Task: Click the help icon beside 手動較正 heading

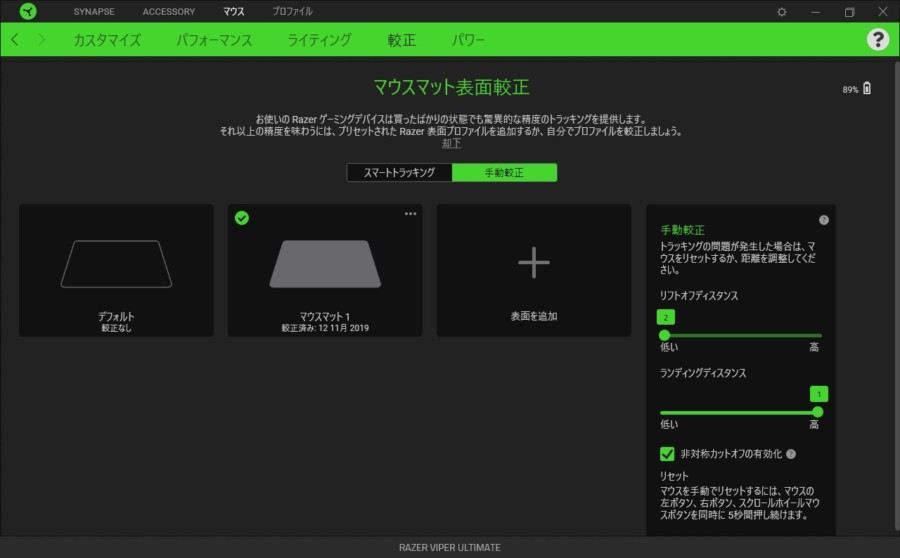Action: [x=824, y=220]
